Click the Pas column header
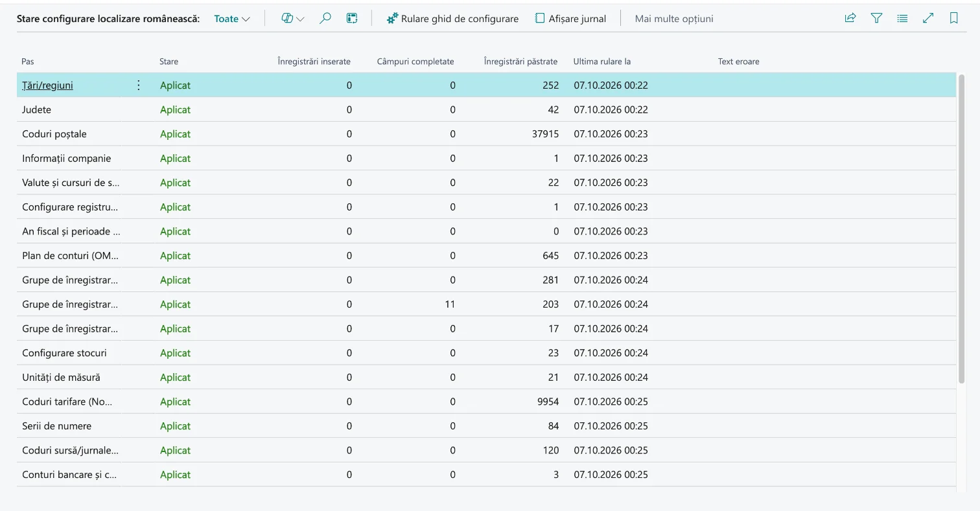Image resolution: width=980 pixels, height=511 pixels. pyautogui.click(x=28, y=62)
